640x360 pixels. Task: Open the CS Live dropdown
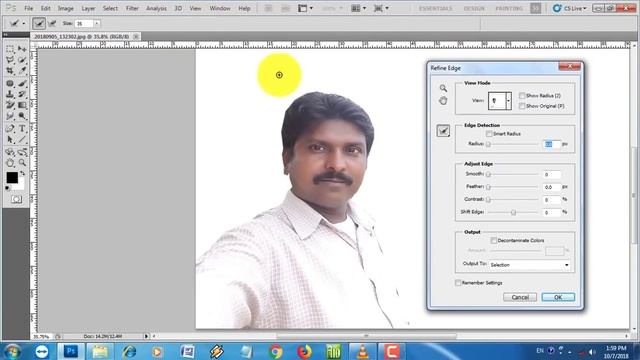click(x=570, y=8)
